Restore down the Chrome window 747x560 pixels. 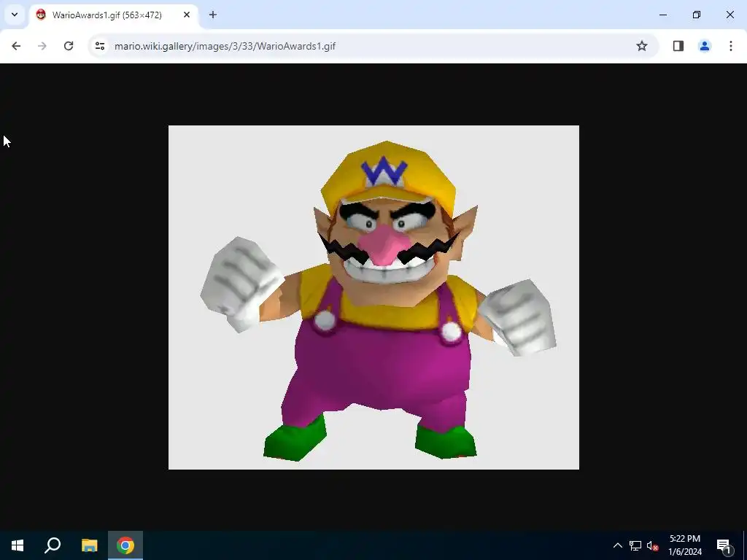coord(697,15)
